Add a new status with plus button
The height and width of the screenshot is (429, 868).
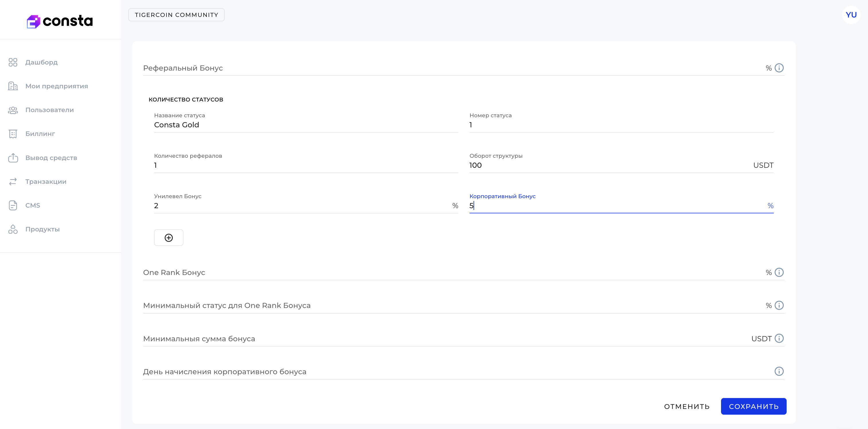point(168,238)
